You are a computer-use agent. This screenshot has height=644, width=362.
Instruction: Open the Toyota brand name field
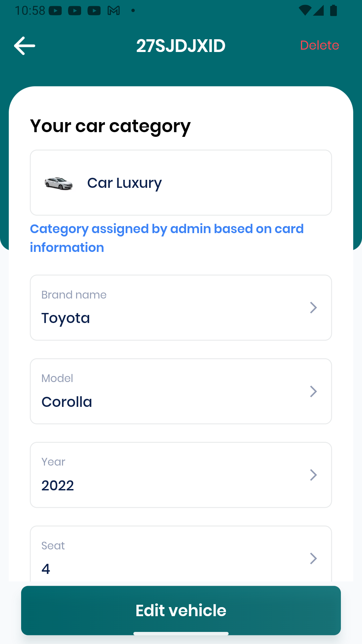coord(181,308)
